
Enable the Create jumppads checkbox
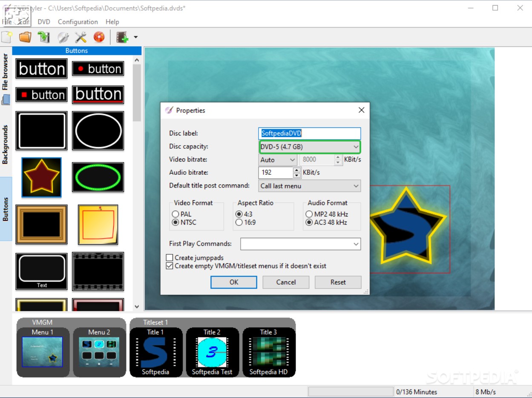(170, 258)
